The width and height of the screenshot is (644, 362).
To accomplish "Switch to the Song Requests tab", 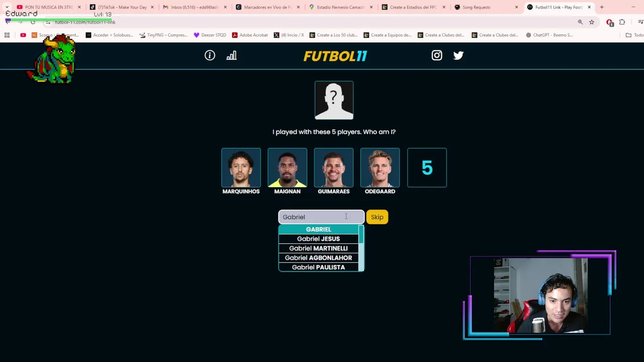I will coord(476,7).
